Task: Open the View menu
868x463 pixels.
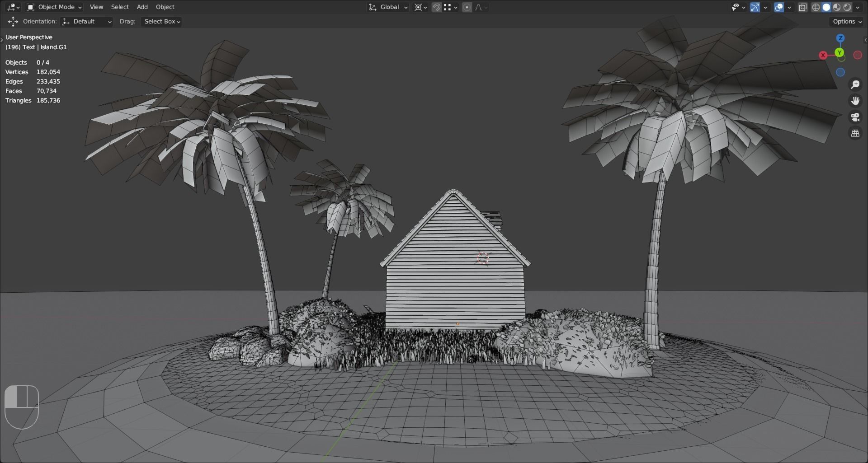Action: (x=96, y=7)
